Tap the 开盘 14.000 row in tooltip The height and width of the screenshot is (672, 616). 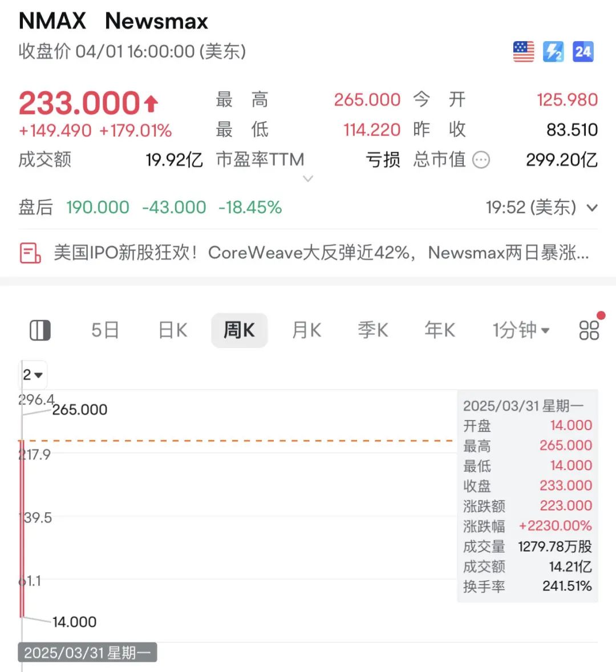coord(528,426)
